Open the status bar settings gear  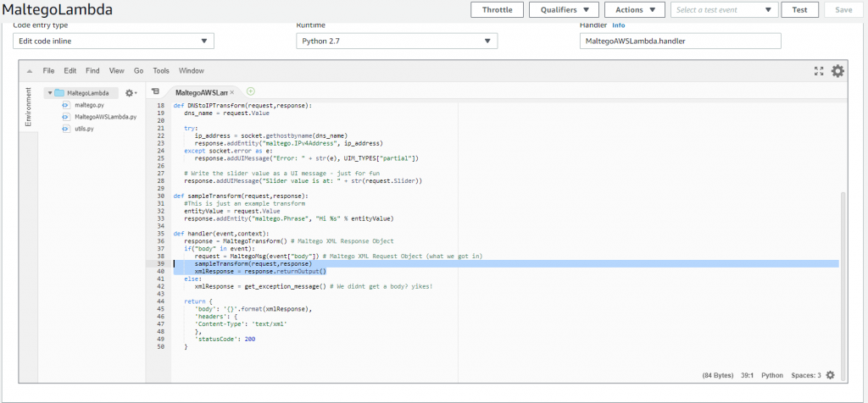(x=830, y=375)
